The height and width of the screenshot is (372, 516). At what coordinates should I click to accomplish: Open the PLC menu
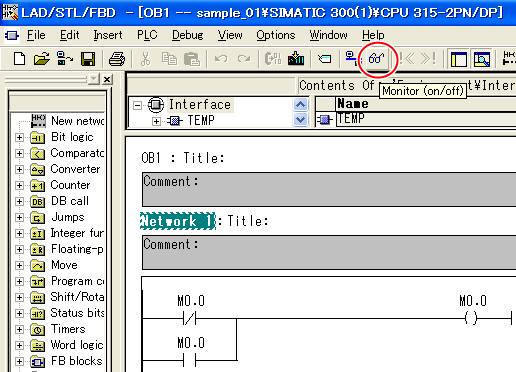click(x=147, y=35)
